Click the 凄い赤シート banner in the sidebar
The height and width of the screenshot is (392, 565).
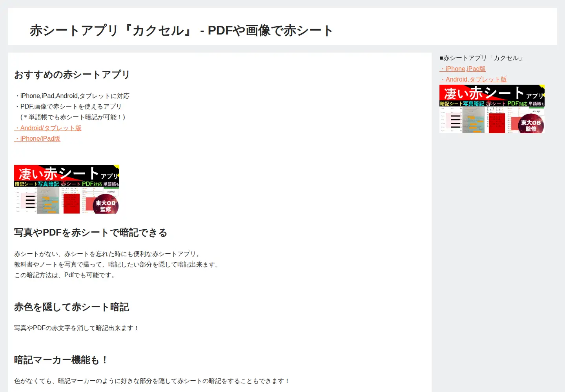(x=492, y=109)
